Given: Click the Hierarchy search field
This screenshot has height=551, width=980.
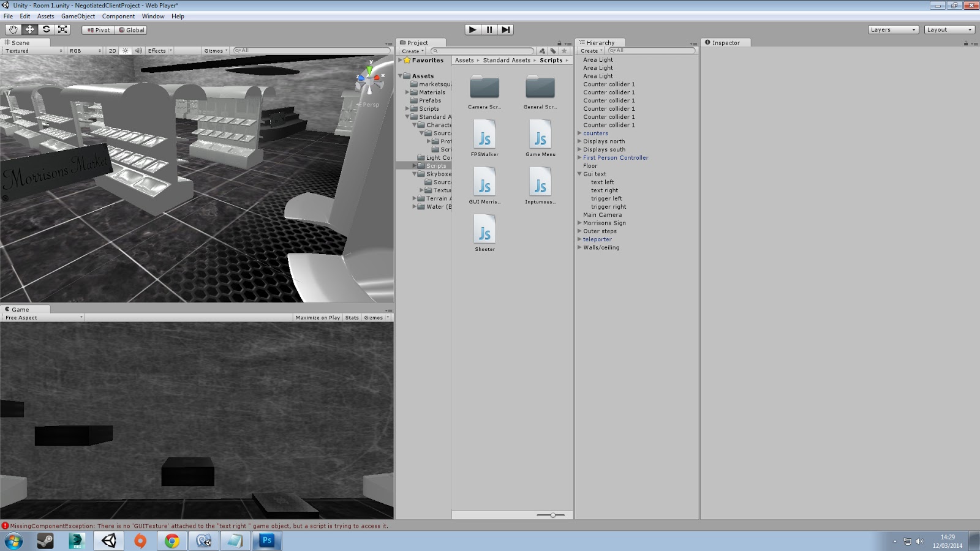Looking at the screenshot, I should coord(651,51).
